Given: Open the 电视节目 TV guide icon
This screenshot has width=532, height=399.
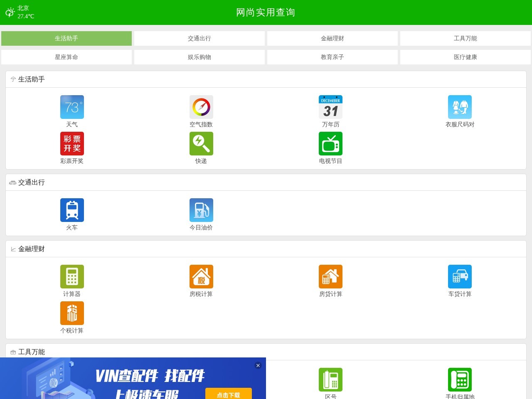Looking at the screenshot, I should (330, 144).
